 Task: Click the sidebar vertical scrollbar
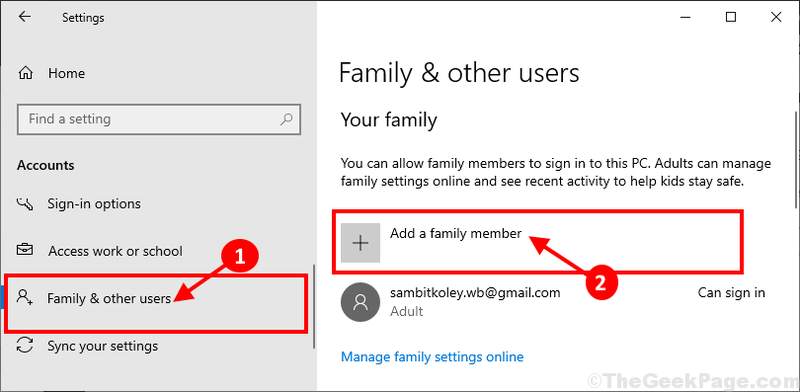coord(314,306)
